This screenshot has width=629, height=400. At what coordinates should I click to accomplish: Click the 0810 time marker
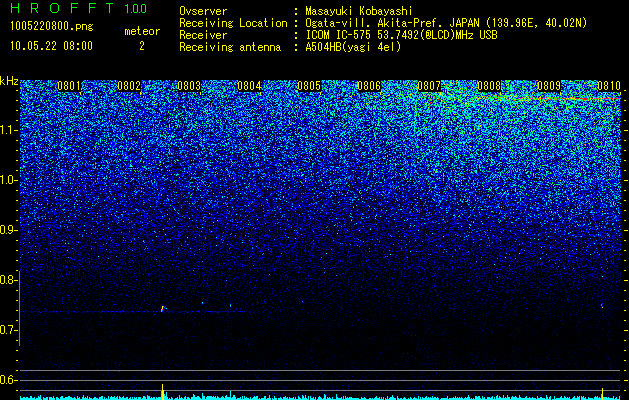pos(609,86)
